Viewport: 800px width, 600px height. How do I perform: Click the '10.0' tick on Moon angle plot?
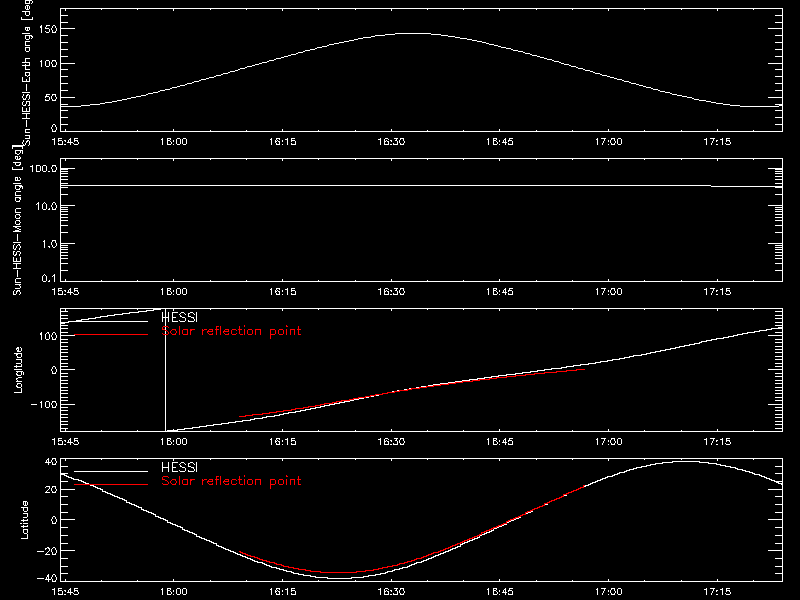(46, 206)
